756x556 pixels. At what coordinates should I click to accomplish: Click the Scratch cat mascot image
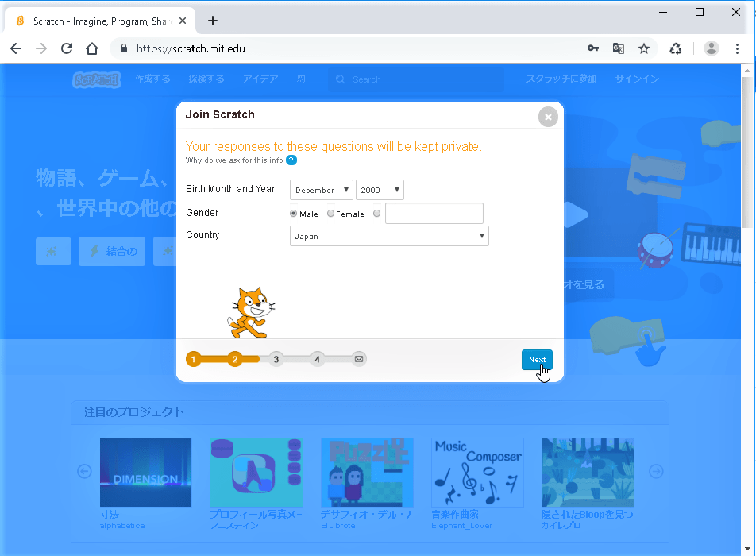click(251, 312)
